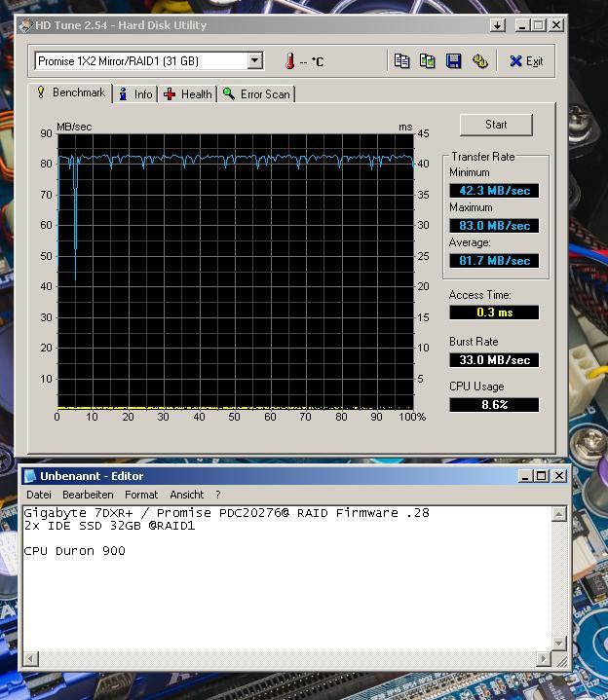Click the maximum transfer rate value 83.0 MB/sec

tap(494, 226)
